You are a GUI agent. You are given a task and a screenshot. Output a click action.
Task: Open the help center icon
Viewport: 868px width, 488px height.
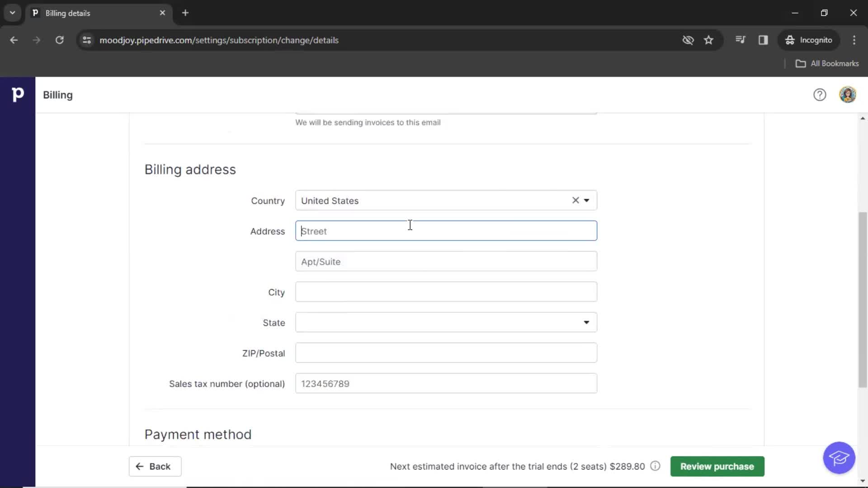(820, 95)
